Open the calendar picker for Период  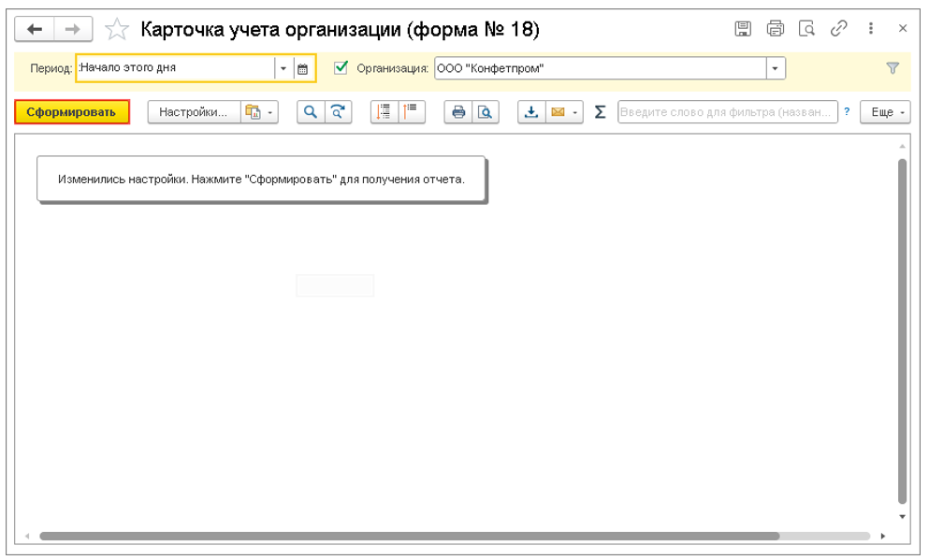302,68
